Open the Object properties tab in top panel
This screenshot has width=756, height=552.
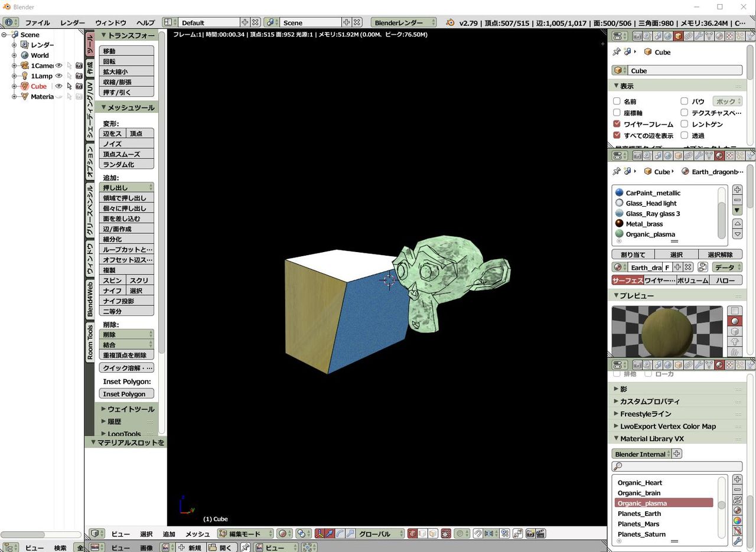pos(678,36)
